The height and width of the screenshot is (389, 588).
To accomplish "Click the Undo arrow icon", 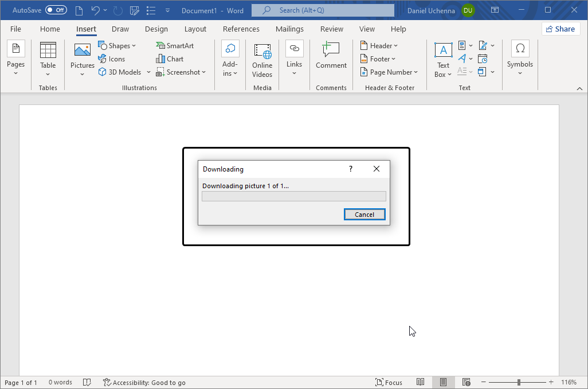I will pos(95,10).
